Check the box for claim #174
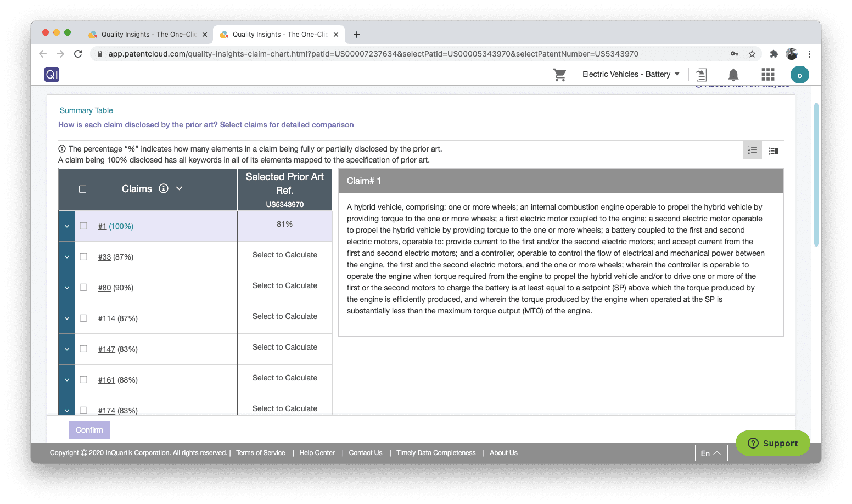This screenshot has height=504, width=852. pyautogui.click(x=83, y=410)
